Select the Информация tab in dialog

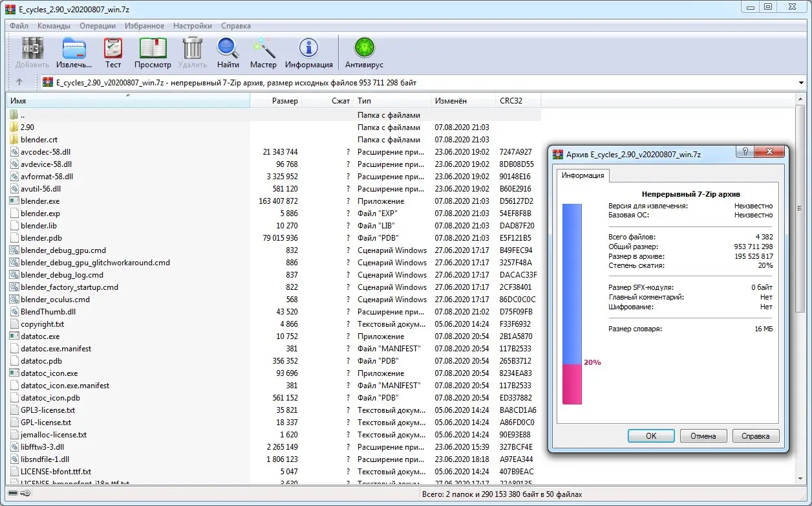click(582, 175)
